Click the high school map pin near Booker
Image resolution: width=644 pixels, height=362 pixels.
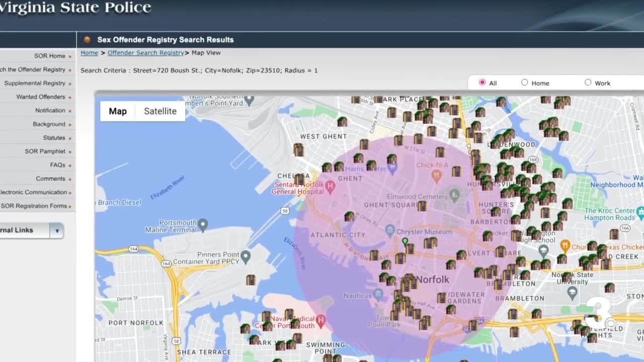(x=543, y=250)
